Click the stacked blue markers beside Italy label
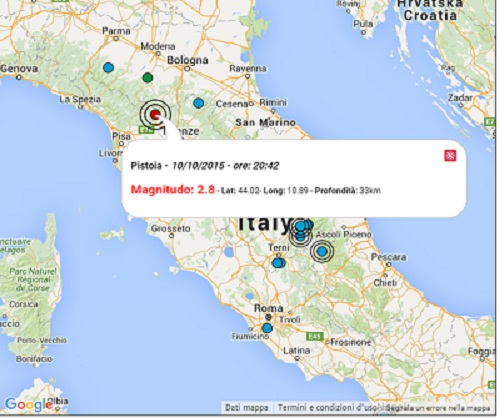This screenshot has height=418, width=500. tap(301, 231)
